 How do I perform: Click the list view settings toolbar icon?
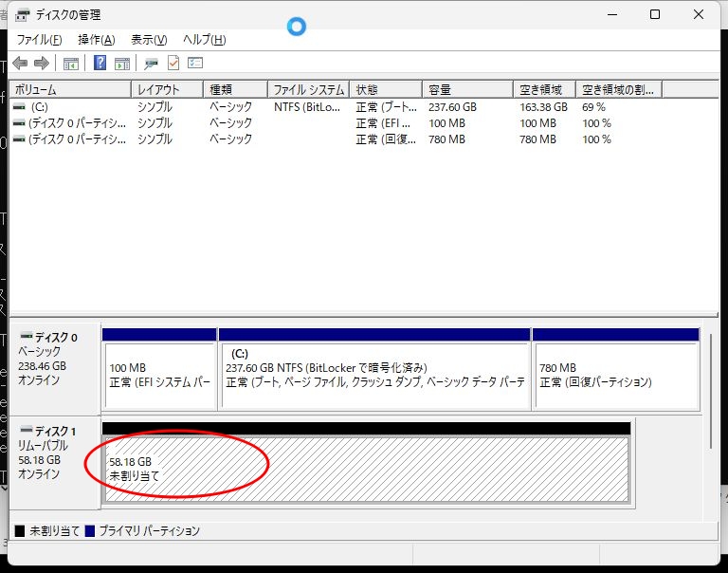[x=195, y=63]
